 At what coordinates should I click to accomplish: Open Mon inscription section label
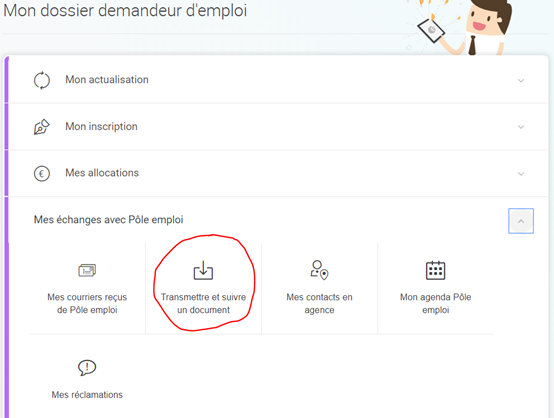(101, 126)
